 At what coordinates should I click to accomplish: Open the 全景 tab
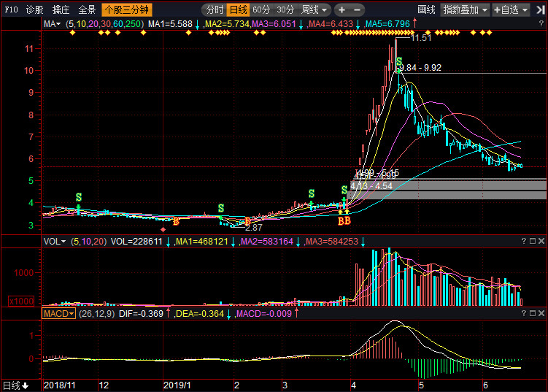pyautogui.click(x=87, y=10)
